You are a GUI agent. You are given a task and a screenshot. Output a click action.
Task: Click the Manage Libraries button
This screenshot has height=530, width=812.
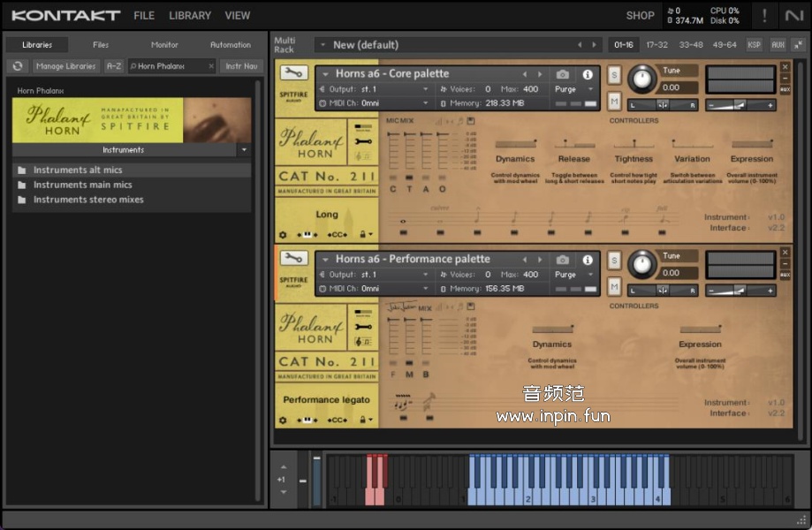click(66, 66)
